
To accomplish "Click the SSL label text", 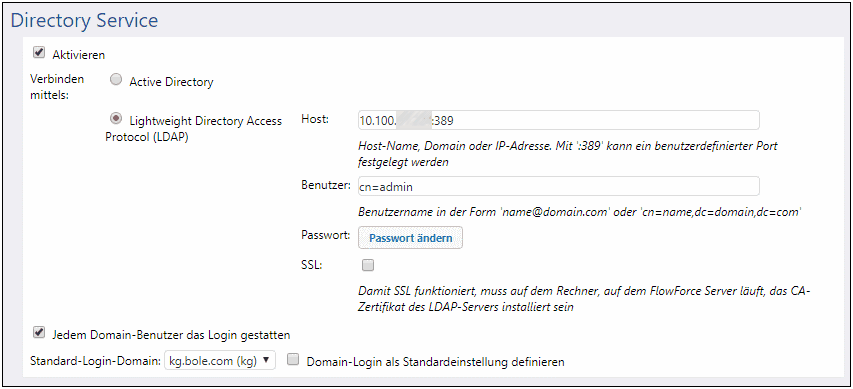I will pos(311,265).
